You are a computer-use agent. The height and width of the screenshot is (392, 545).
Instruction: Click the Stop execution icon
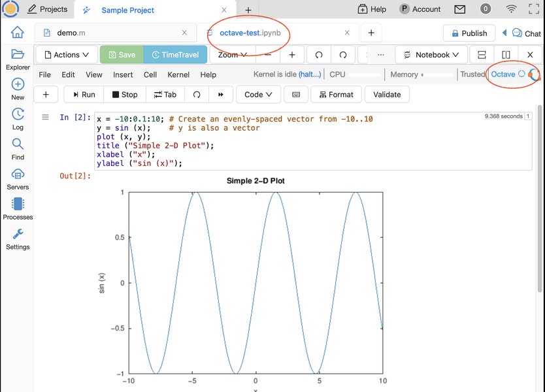coord(124,94)
